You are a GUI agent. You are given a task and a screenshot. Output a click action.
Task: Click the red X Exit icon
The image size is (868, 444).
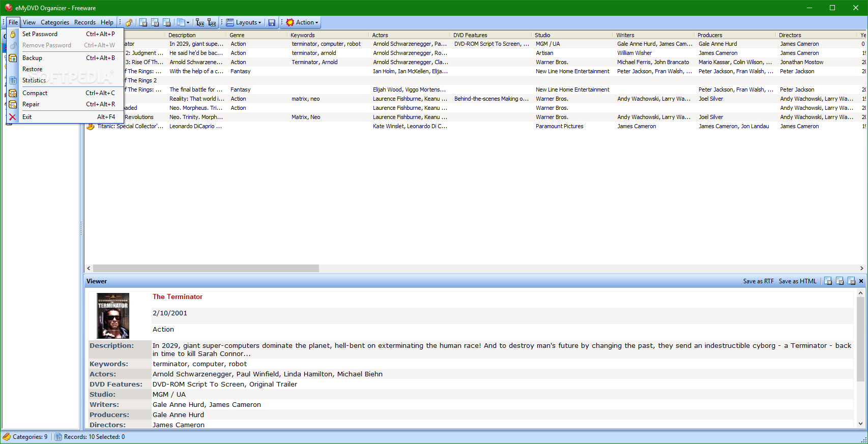(x=13, y=117)
